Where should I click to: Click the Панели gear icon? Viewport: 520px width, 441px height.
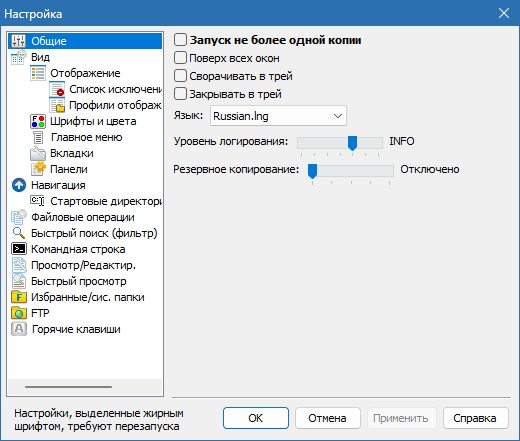pos(38,169)
